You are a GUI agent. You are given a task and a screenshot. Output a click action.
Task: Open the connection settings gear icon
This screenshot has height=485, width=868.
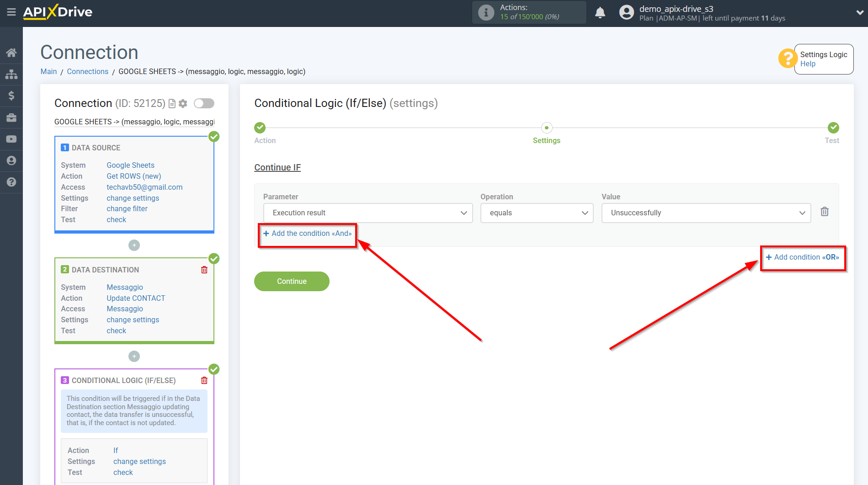[183, 104]
